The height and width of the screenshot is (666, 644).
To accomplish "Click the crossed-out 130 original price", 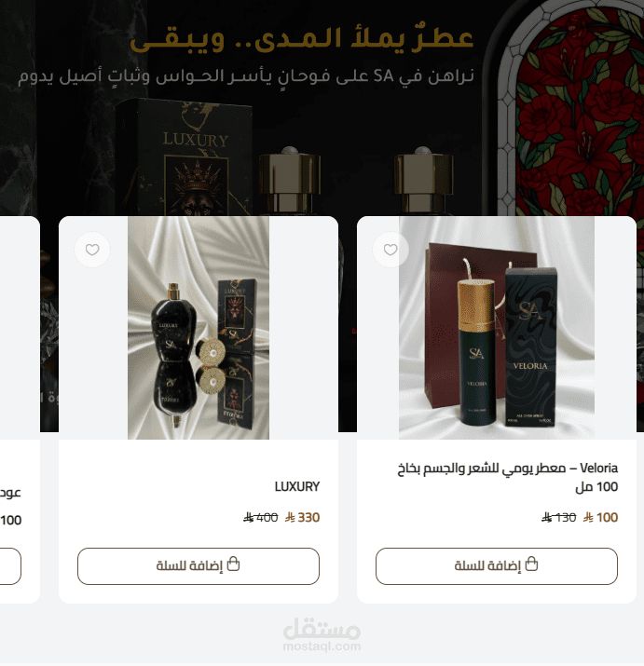I will 559,518.
